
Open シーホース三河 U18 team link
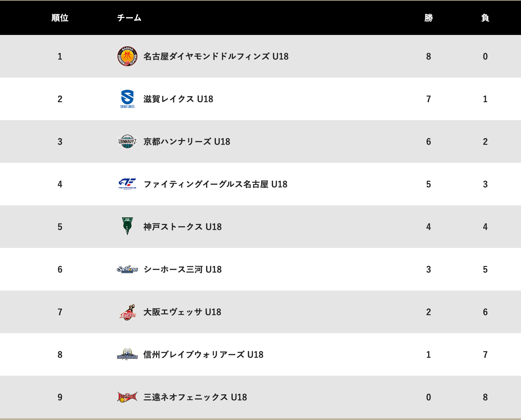coord(182,269)
